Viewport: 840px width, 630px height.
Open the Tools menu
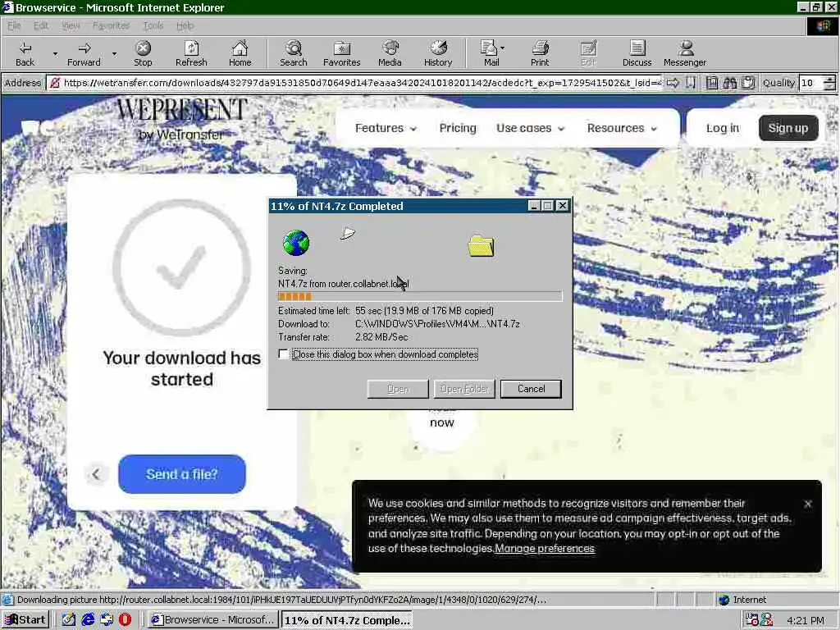point(153,25)
